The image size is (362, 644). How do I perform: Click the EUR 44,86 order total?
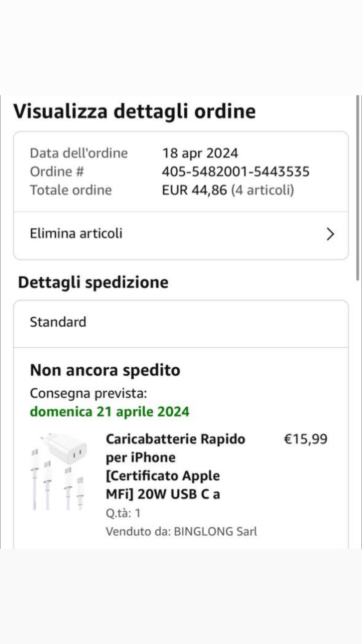[194, 190]
